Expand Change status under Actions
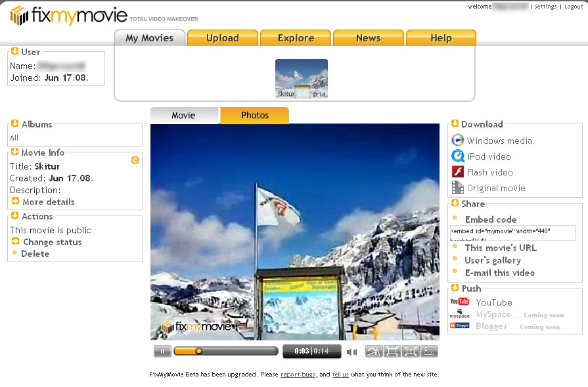 47,242
